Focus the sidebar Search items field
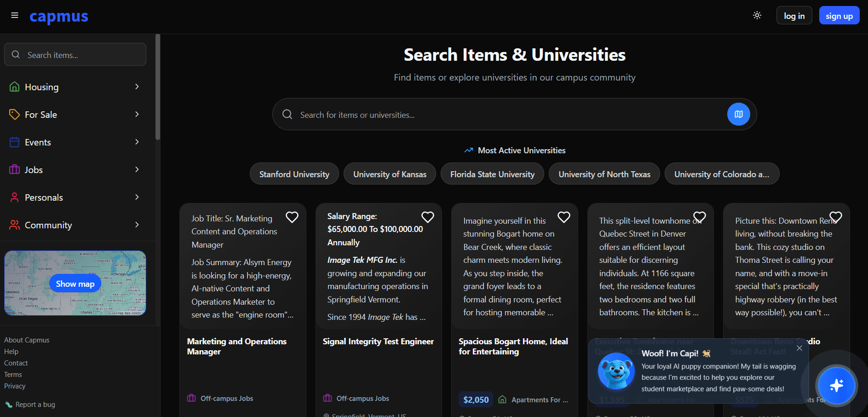 tap(75, 55)
